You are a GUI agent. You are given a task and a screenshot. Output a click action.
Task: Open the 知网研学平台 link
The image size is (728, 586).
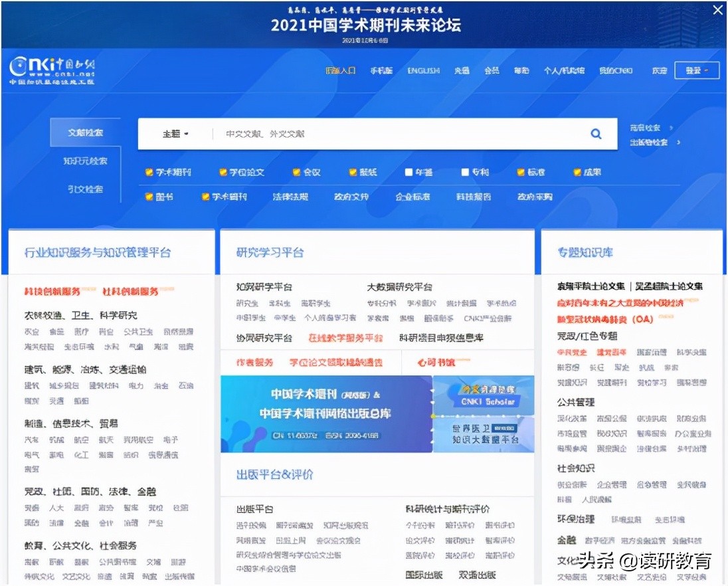[264, 288]
